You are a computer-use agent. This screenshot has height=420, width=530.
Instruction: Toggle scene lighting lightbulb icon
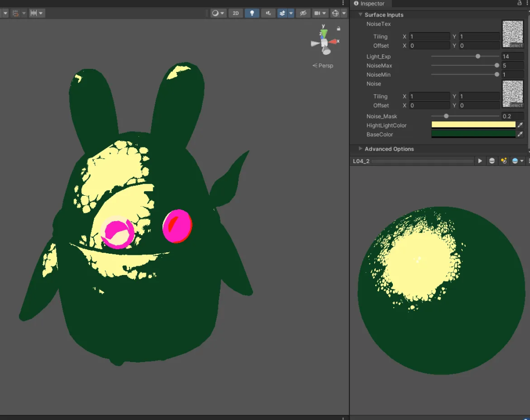pyautogui.click(x=252, y=13)
